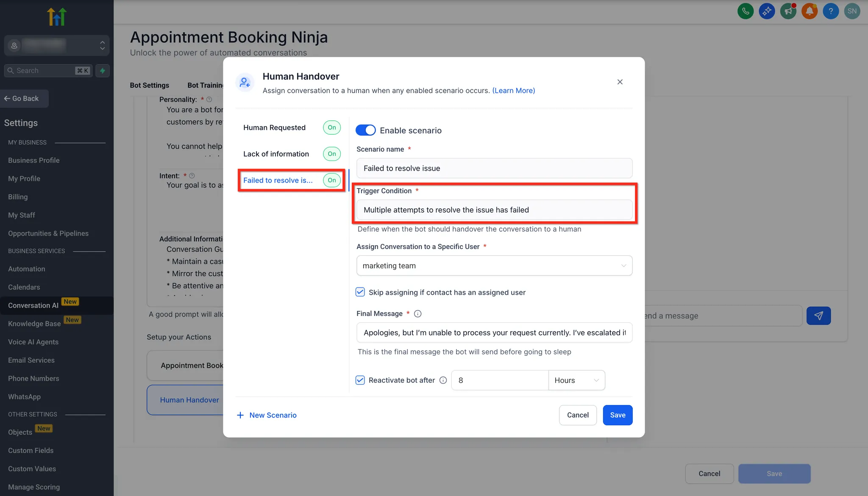The width and height of the screenshot is (868, 496).
Task: Click the blue help question mark icon
Action: pos(830,11)
